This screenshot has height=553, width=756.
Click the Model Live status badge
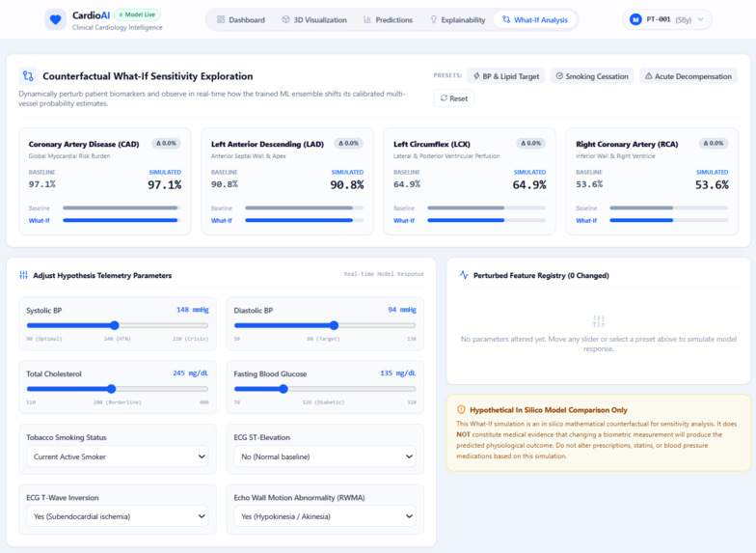point(137,14)
